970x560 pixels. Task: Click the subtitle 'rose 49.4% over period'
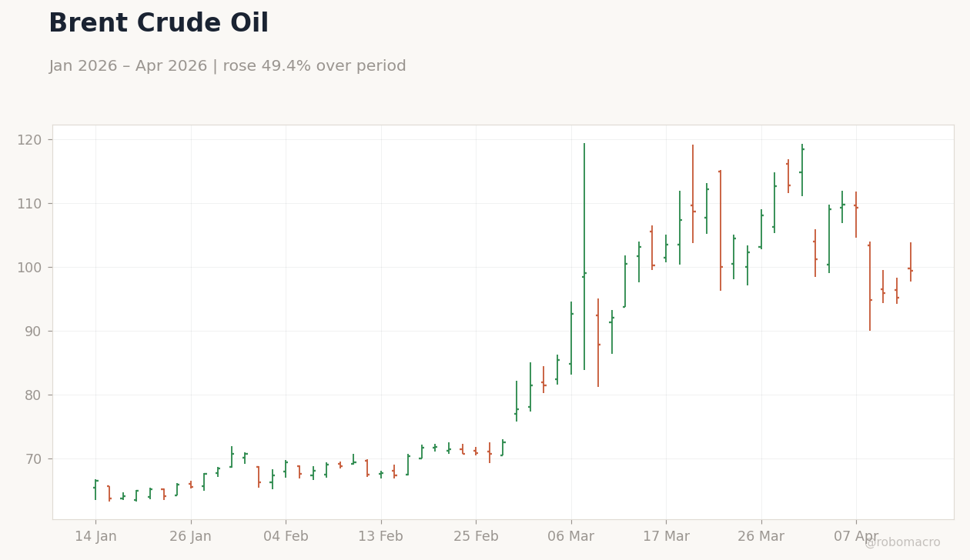click(x=315, y=66)
